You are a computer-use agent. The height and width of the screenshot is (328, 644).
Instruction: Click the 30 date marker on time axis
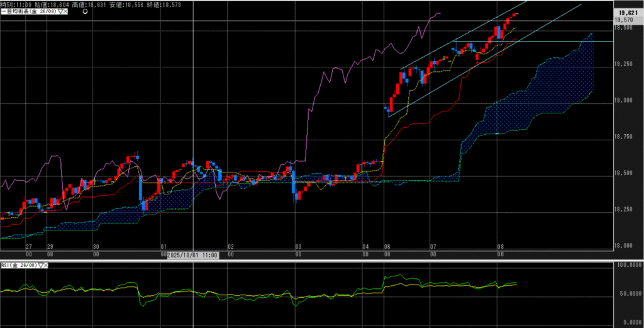pyautogui.click(x=96, y=247)
